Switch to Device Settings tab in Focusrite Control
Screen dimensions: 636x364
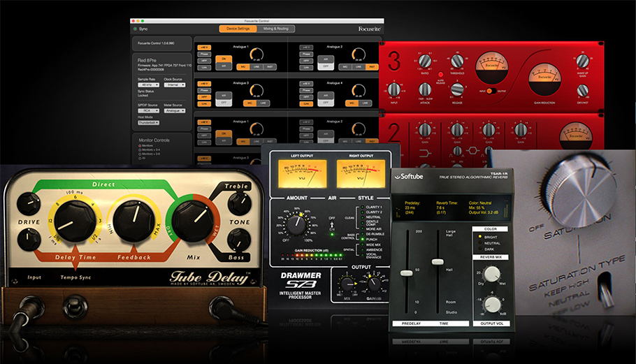(238, 29)
